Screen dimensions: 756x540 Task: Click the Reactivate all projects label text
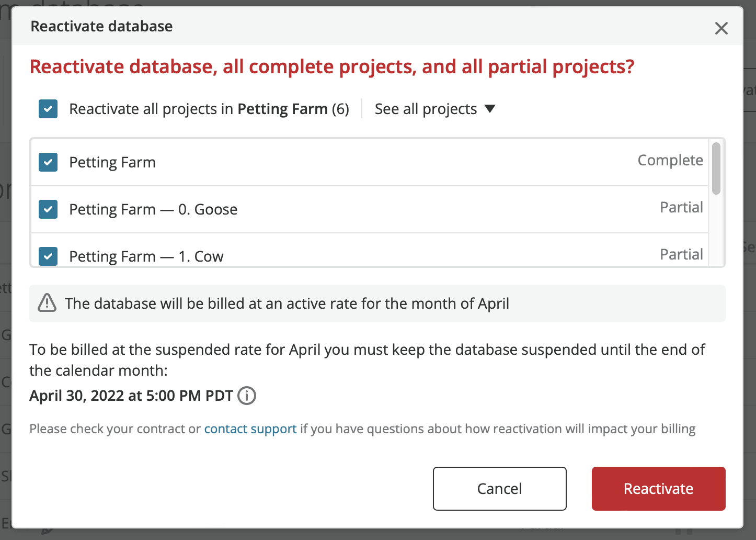209,109
